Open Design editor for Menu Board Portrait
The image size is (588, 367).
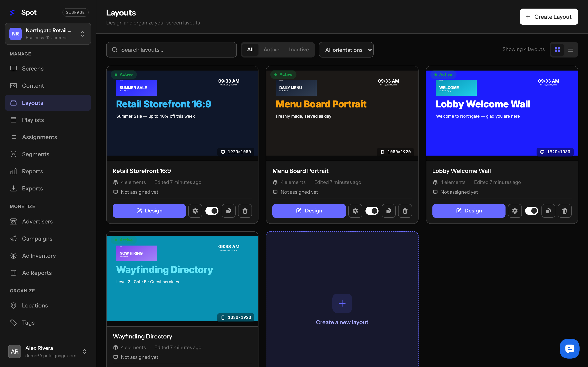[309, 211]
